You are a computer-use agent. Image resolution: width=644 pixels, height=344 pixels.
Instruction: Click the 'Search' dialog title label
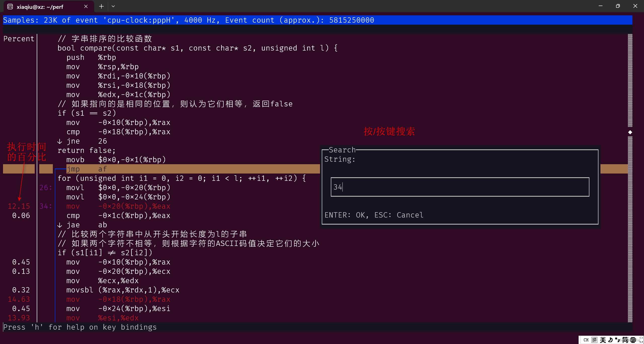tap(342, 150)
